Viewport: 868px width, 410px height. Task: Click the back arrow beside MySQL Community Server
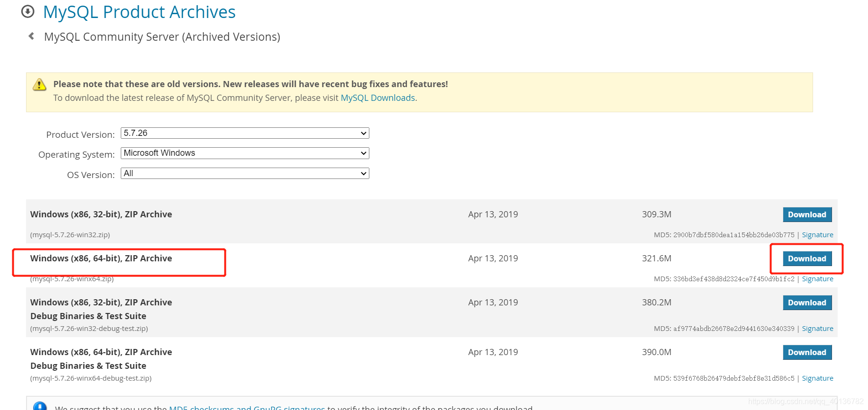31,36
